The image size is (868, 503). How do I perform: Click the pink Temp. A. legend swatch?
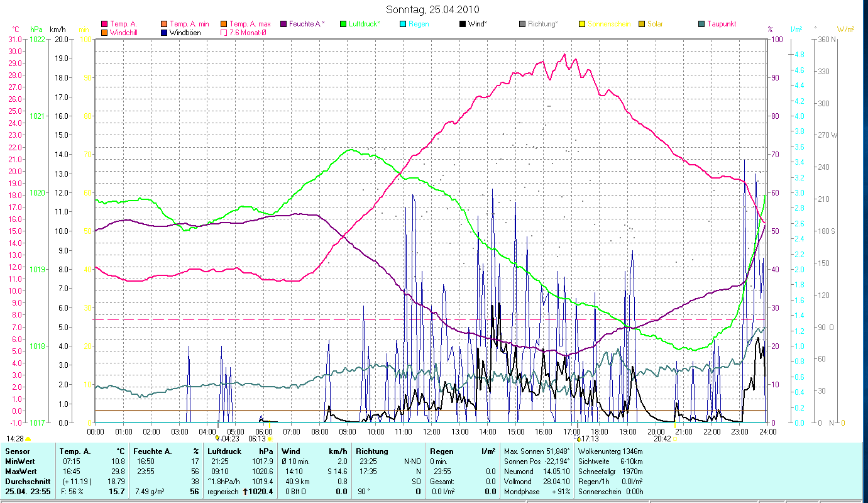(x=104, y=24)
